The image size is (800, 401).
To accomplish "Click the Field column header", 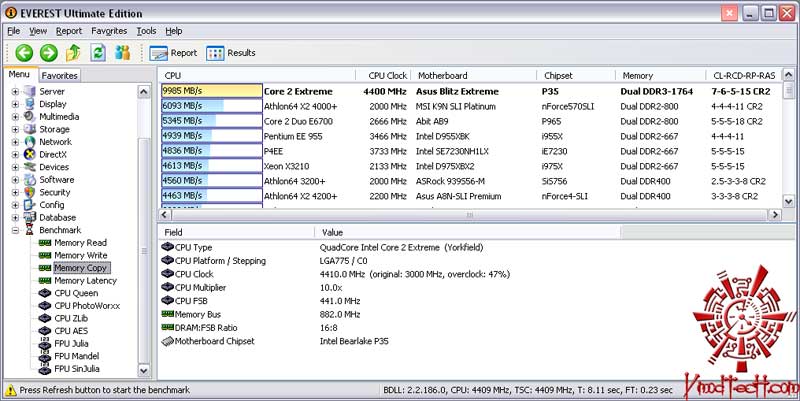I will [x=237, y=232].
